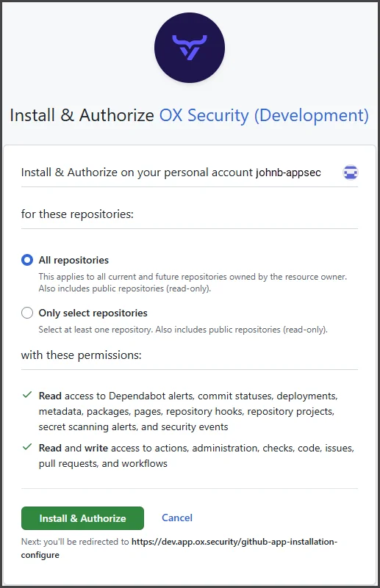Click the OX Security bull logo

(190, 48)
